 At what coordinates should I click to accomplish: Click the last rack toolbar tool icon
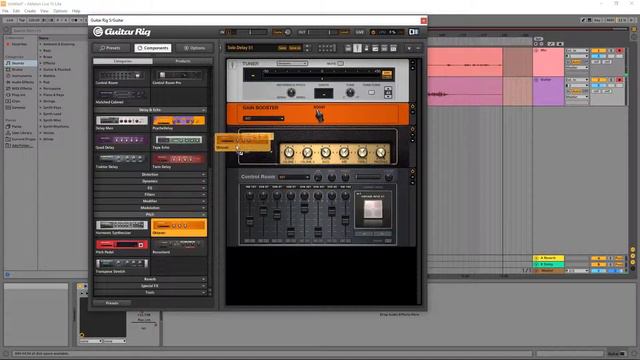(393, 48)
